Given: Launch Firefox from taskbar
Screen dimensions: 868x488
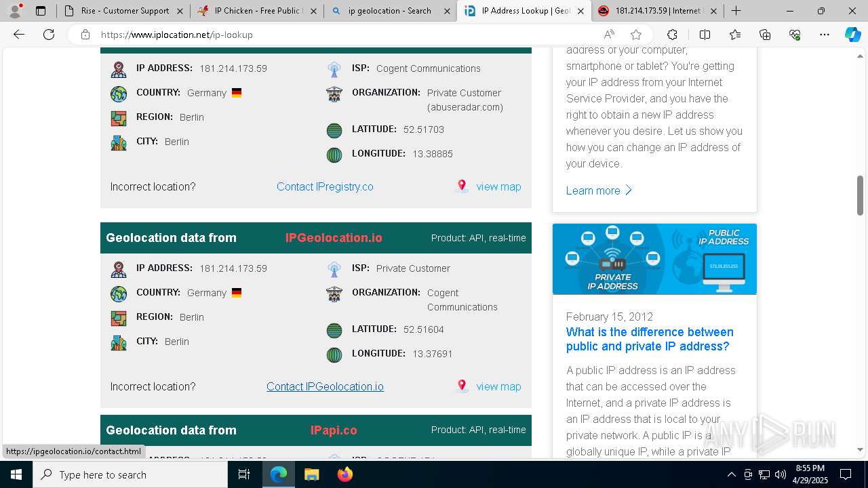Looking at the screenshot, I should [x=344, y=474].
